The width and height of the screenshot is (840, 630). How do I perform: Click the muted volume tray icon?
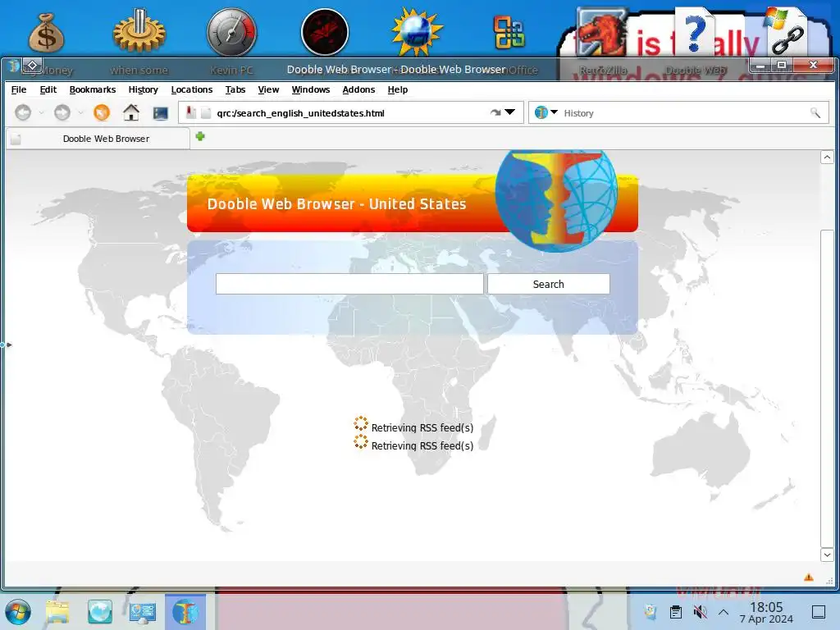click(x=700, y=612)
